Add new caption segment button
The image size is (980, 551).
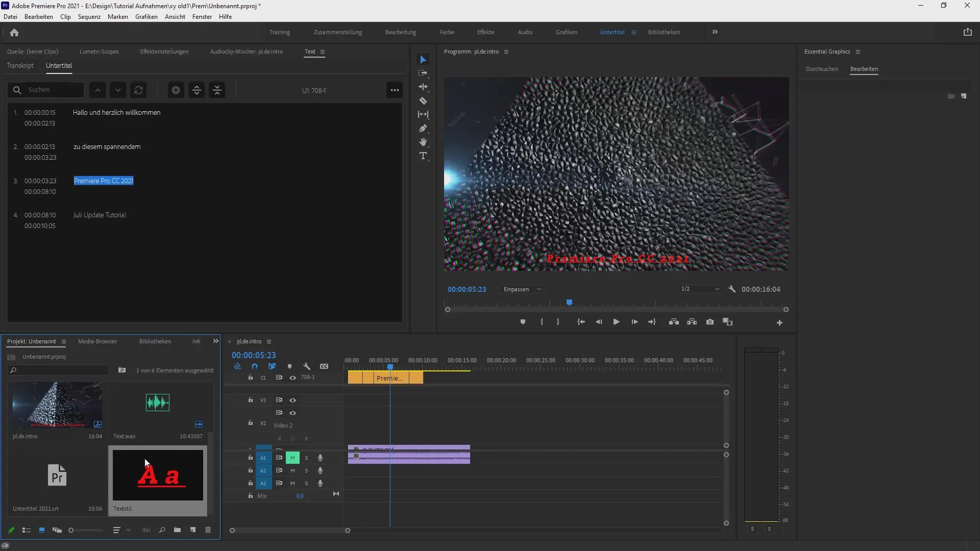[x=176, y=90]
